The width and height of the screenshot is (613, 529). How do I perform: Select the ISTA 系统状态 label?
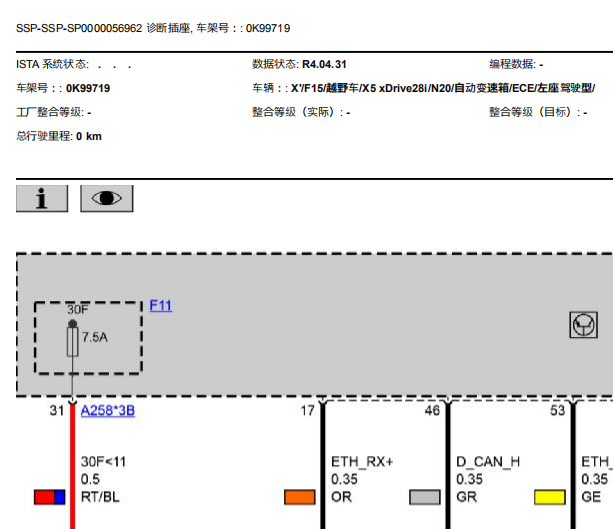click(52, 65)
